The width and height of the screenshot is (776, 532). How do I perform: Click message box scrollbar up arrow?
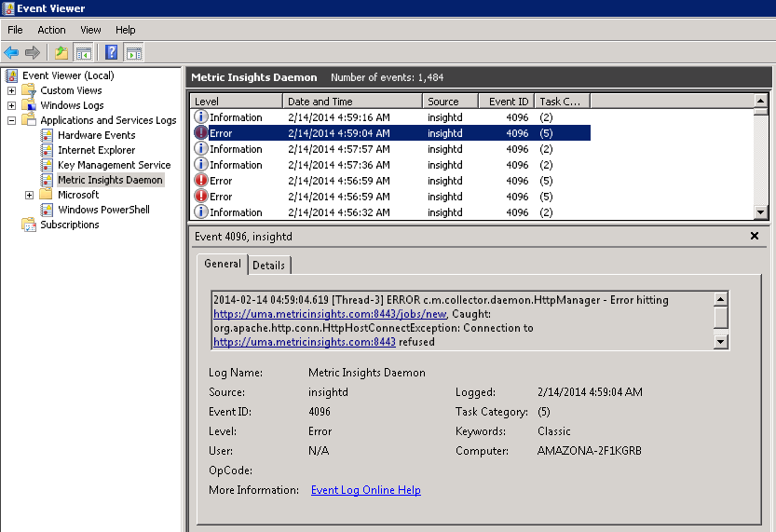(x=721, y=299)
